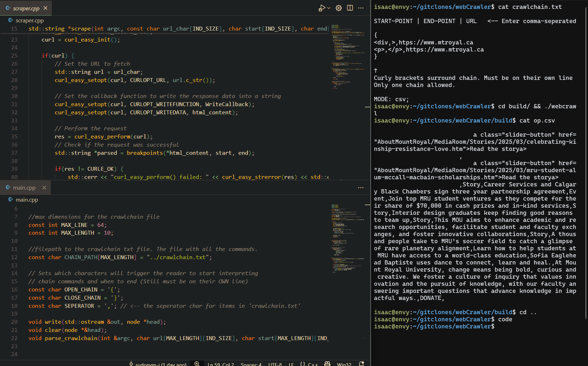Click the main.cpp minimap
The width and height of the screenshot is (588, 366).
(x=348, y=239)
